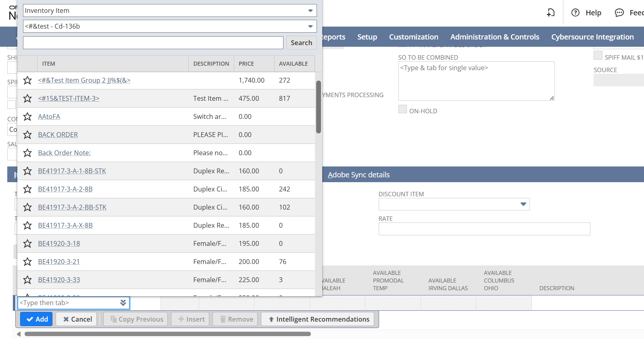Star the BACK ORDER item as favorite
Viewport: 644px width, 345px height.
pyautogui.click(x=27, y=135)
